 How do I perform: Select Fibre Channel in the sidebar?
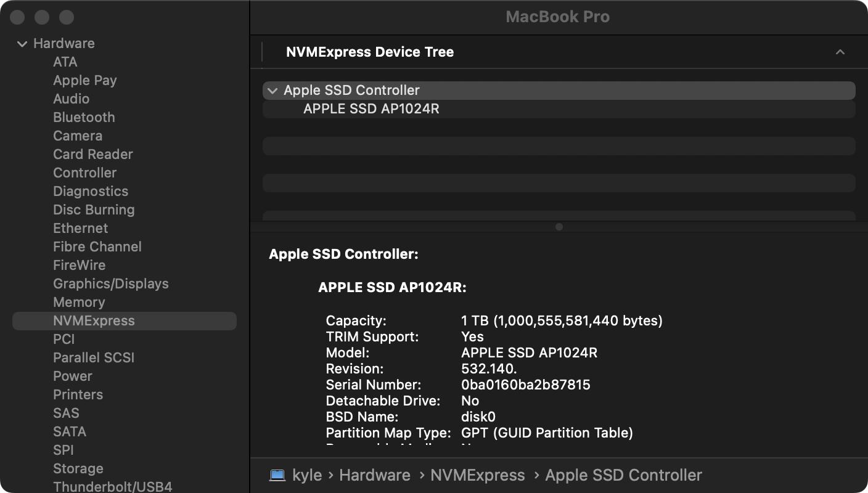pos(97,246)
